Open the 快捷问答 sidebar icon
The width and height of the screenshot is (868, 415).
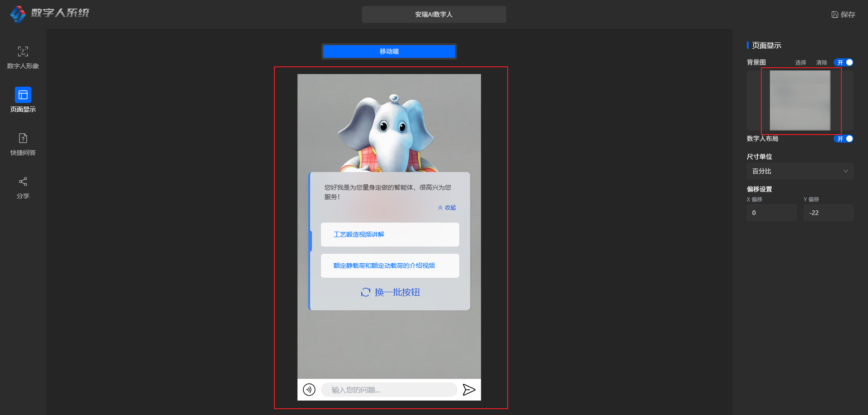point(23,138)
